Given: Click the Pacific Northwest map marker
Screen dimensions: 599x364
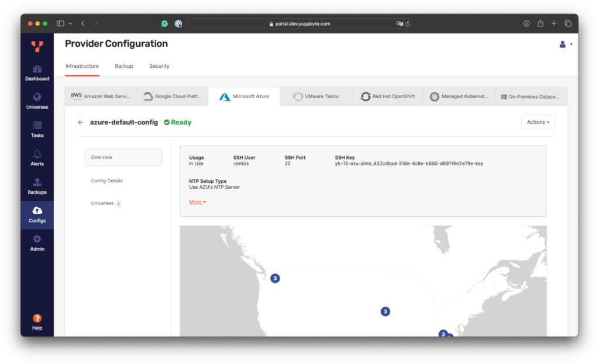Looking at the screenshot, I should [275, 278].
